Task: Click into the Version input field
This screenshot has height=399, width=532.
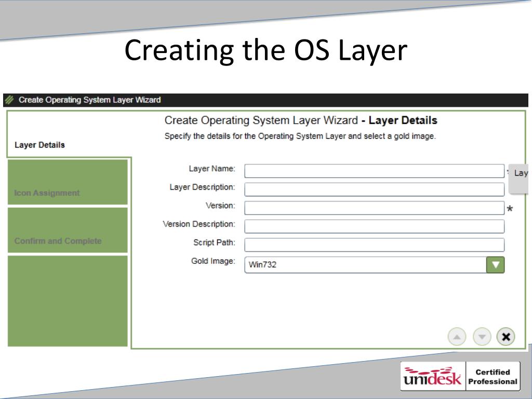Action: pyautogui.click(x=374, y=208)
